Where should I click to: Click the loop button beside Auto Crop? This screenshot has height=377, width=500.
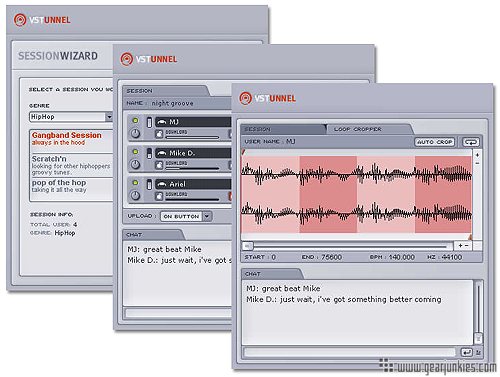(x=471, y=142)
